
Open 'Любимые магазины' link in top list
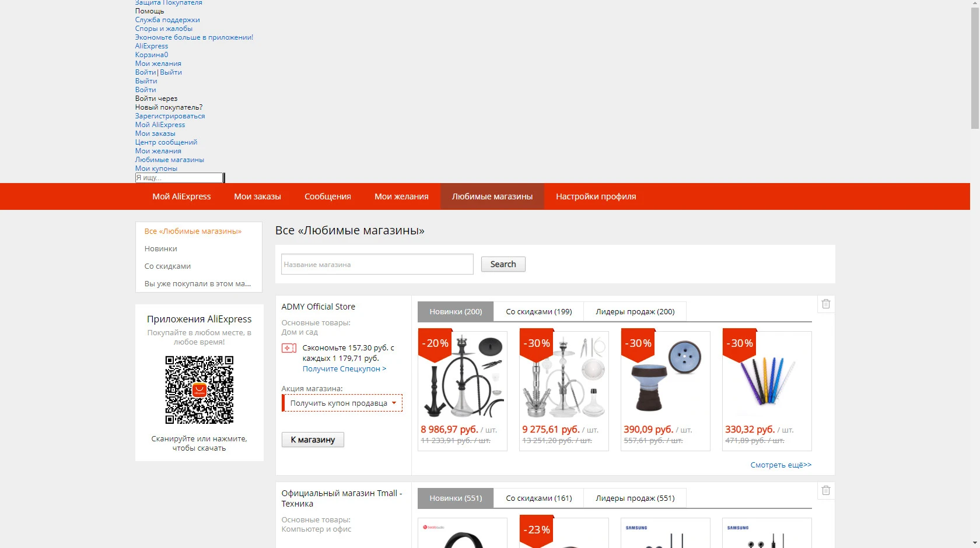tap(170, 160)
